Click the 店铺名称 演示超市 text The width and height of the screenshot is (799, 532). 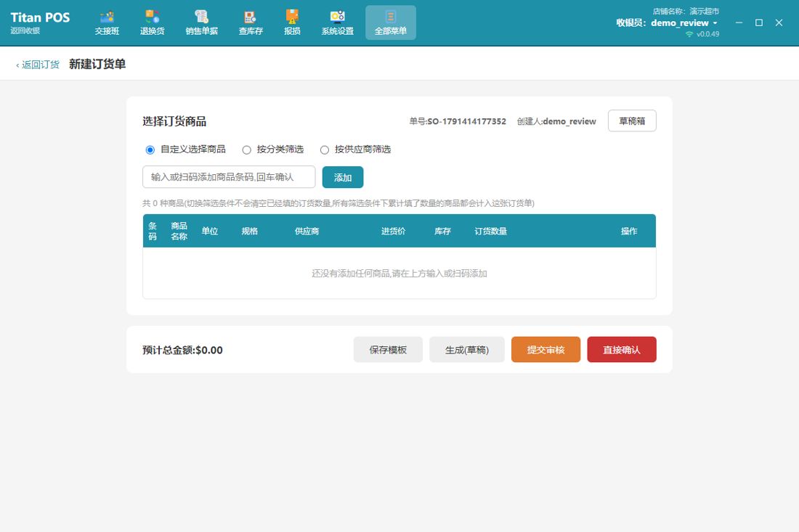[686, 11]
